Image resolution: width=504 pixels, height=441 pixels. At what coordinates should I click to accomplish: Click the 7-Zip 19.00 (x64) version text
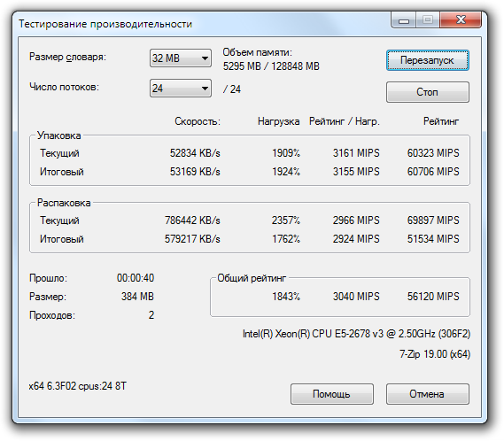pyautogui.click(x=435, y=354)
